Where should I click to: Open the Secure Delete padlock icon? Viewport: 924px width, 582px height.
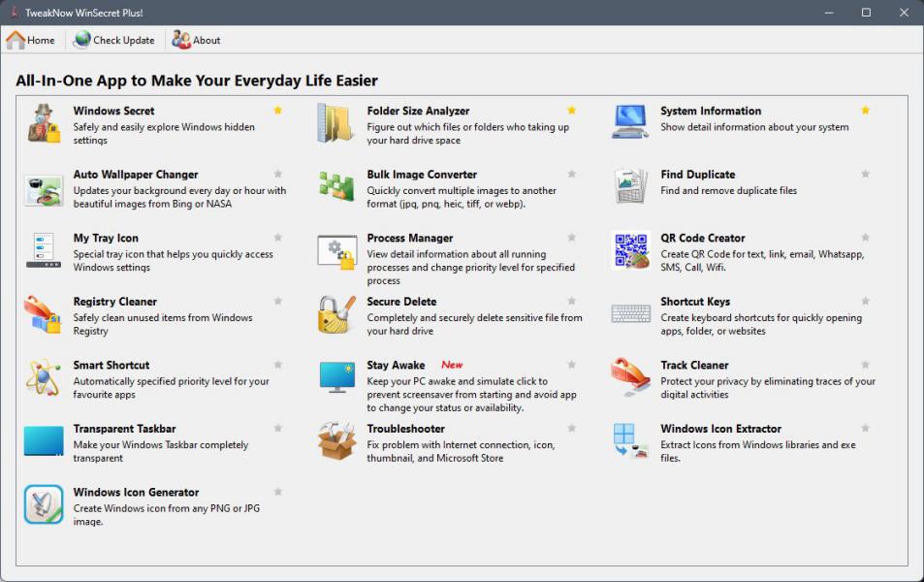click(x=337, y=314)
